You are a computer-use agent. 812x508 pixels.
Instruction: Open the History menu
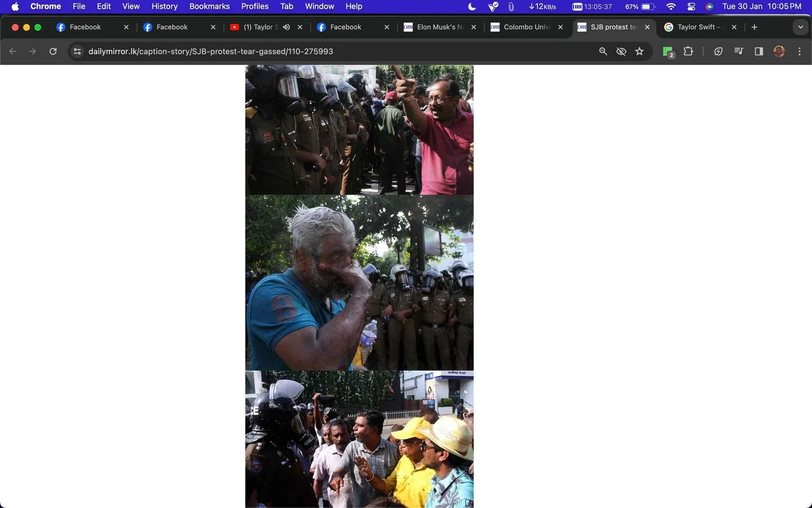164,6
